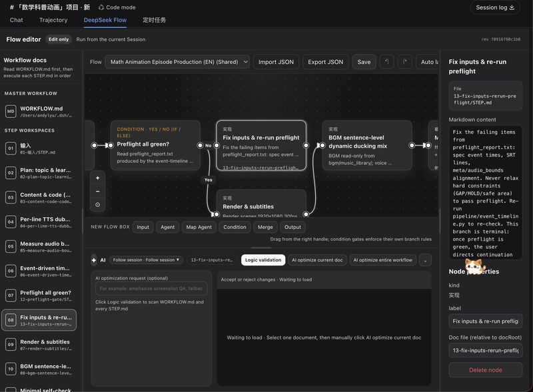Click step 03 number badge
533x392 pixels.
point(11,198)
